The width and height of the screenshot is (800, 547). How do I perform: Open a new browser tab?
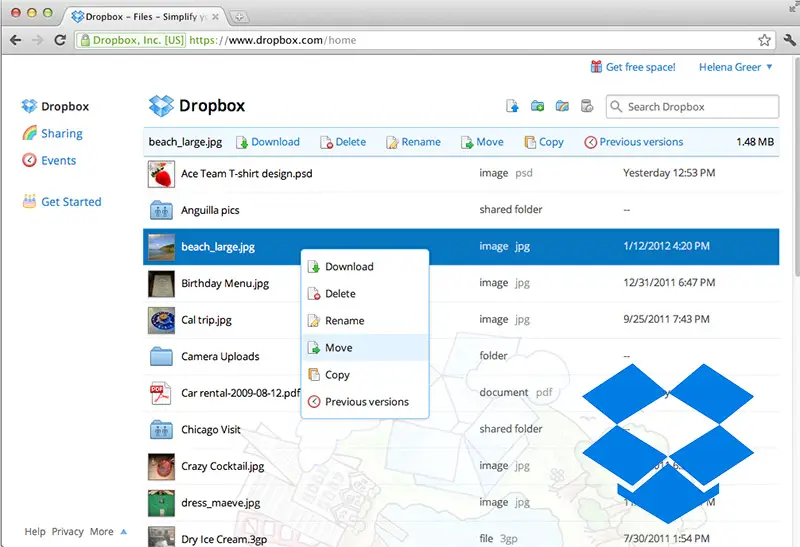click(239, 17)
